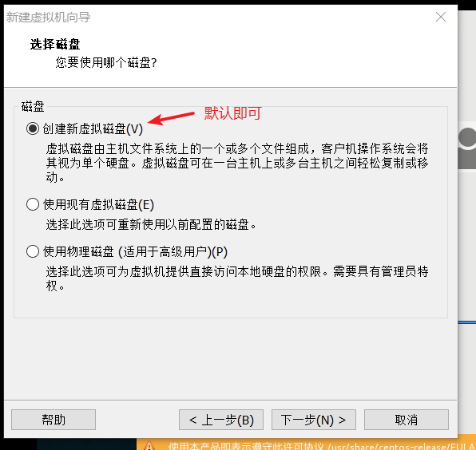Go back with < 上一步(B)
Image resolution: width=476 pixels, height=450 pixels.
(221, 420)
